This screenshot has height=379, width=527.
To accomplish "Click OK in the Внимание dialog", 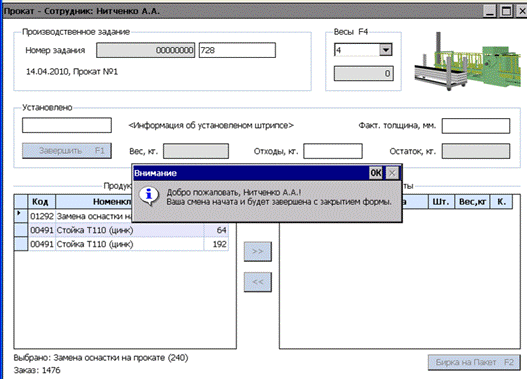I will [375, 173].
